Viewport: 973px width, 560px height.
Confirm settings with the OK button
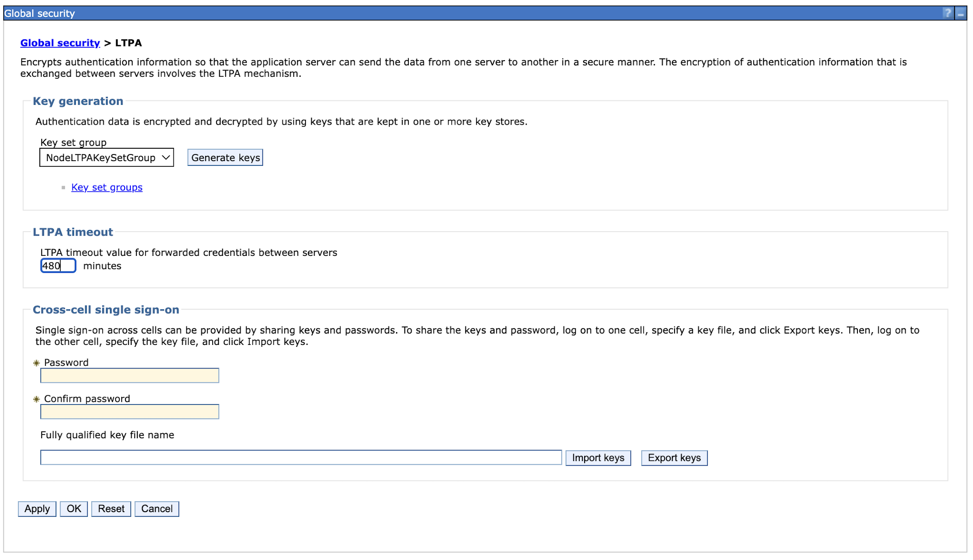point(74,509)
